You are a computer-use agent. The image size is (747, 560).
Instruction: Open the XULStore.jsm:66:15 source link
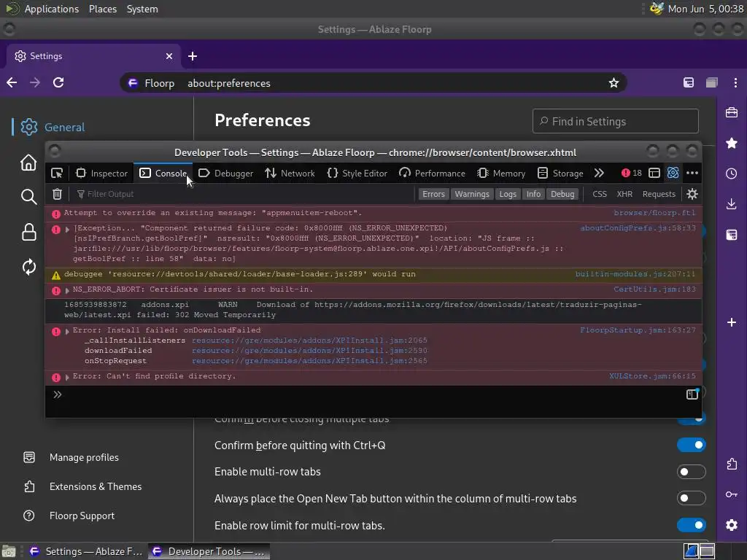[652, 376]
